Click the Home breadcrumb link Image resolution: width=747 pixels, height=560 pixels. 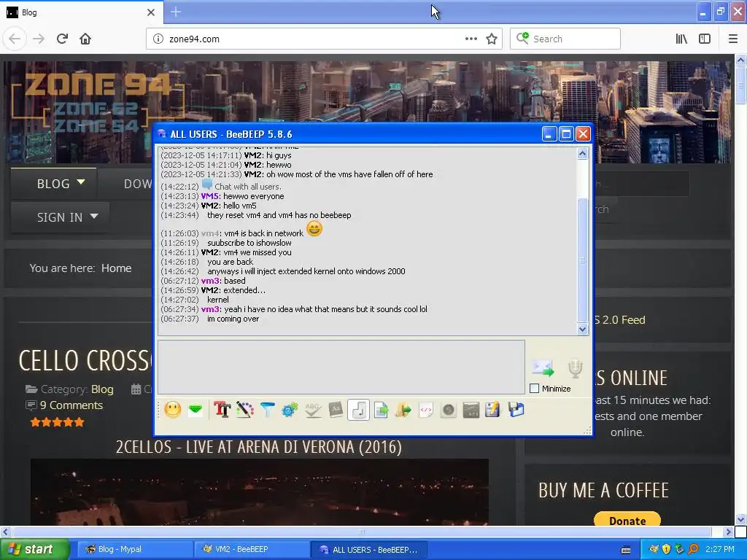click(x=116, y=268)
